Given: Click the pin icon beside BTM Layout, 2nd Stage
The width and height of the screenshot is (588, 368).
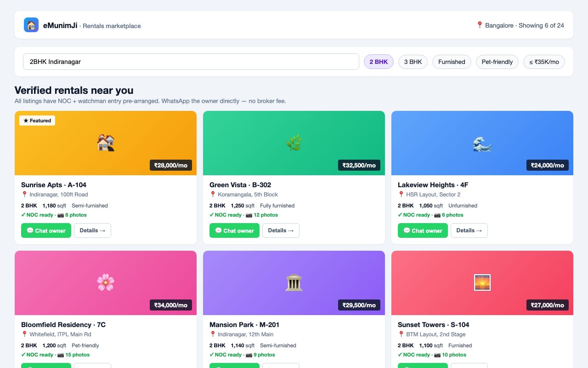Looking at the screenshot, I should [x=401, y=334].
